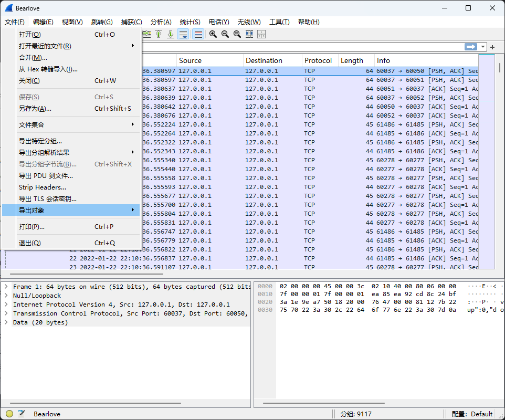
Task: Open the 电话(Y) menu
Action: [219, 22]
